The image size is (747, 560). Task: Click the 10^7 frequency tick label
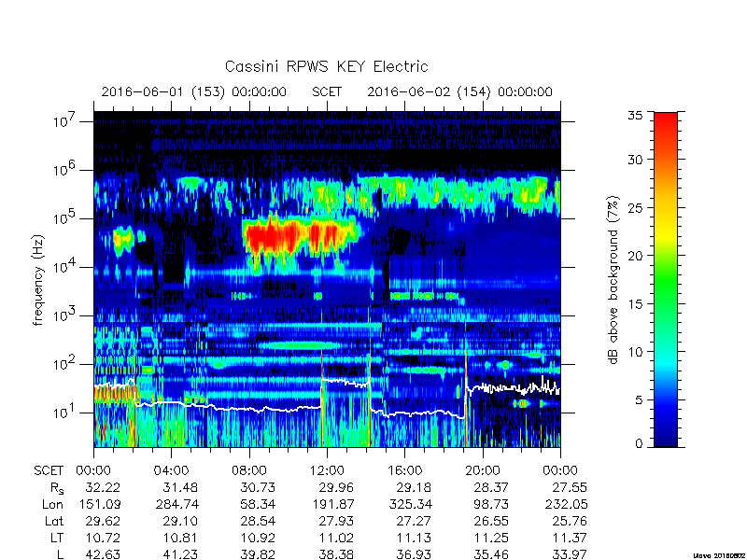tap(63, 120)
